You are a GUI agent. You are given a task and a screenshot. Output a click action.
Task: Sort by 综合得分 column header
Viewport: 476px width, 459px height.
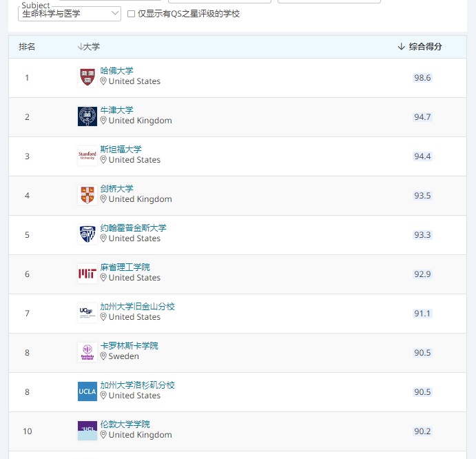tap(425, 46)
